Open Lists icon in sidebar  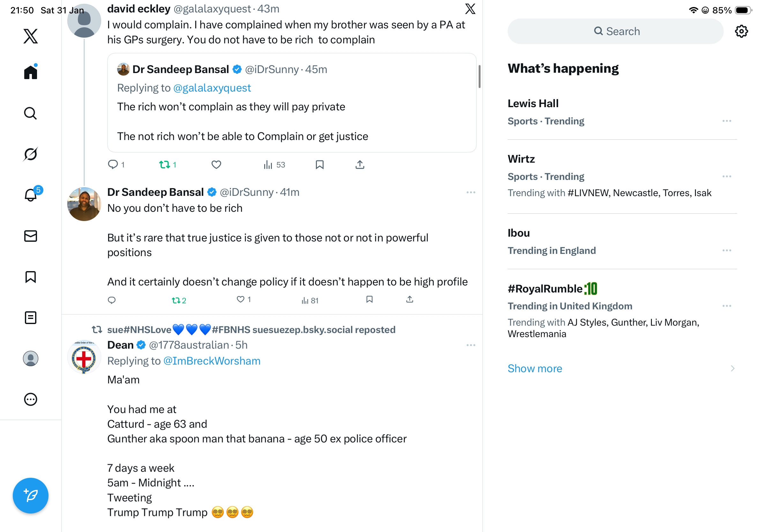click(31, 317)
